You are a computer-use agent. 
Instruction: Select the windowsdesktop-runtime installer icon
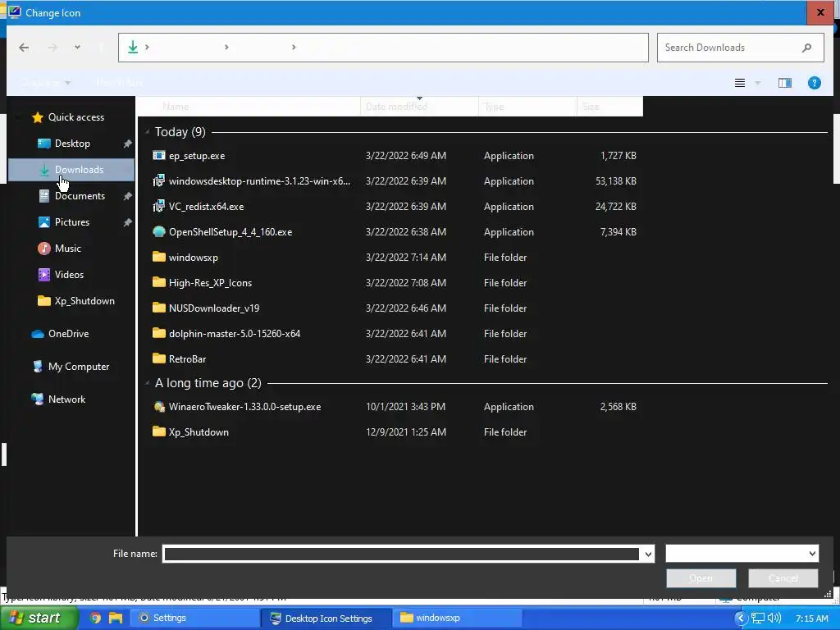(158, 181)
